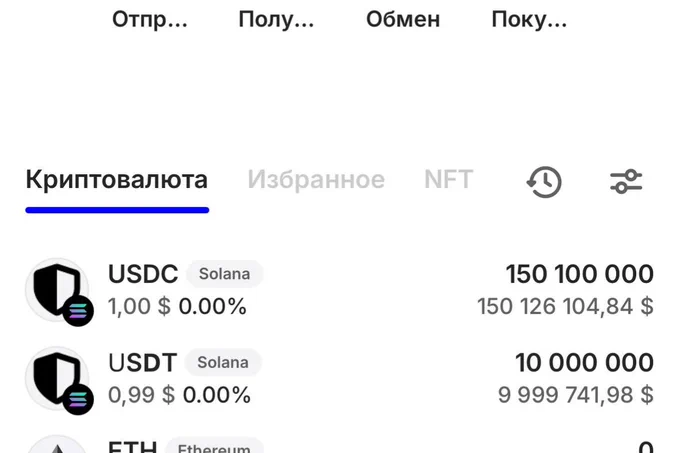Open USDC balance 150 100 000
The width and height of the screenshot is (680, 453).
(x=579, y=274)
